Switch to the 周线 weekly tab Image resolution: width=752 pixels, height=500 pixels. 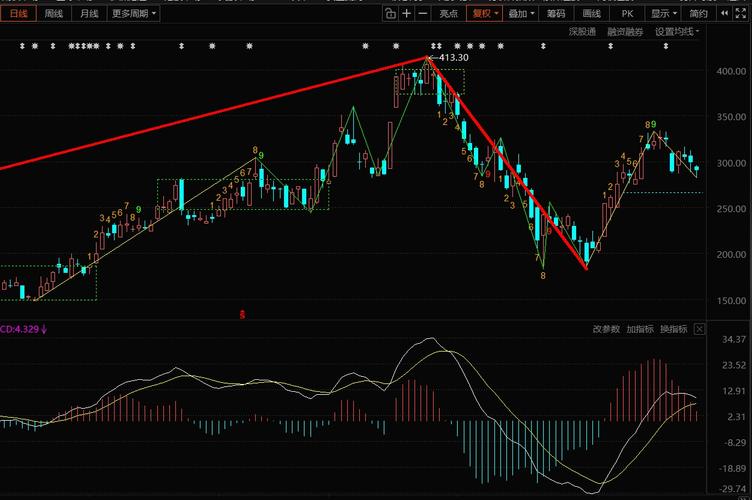(x=54, y=14)
